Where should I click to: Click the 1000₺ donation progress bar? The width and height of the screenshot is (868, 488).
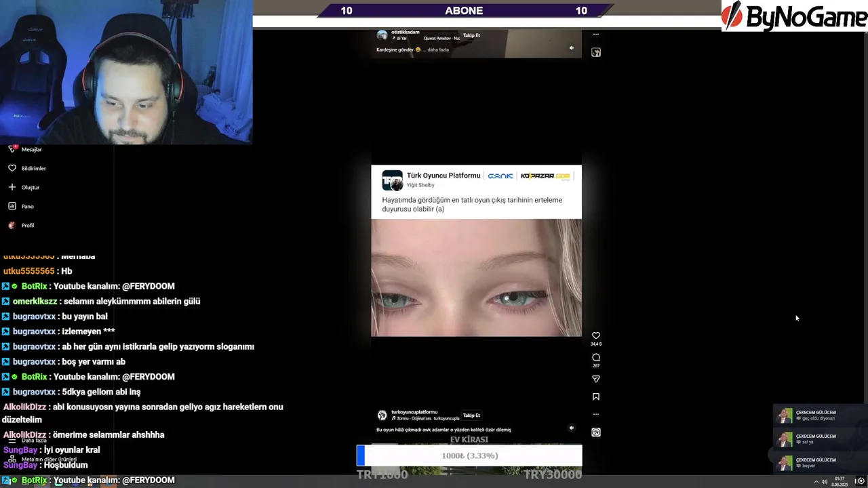point(469,455)
